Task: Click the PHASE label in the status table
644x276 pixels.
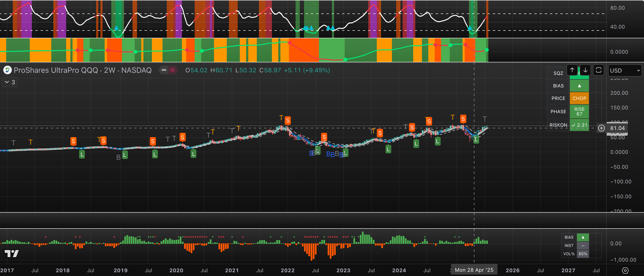Action: (x=558, y=112)
